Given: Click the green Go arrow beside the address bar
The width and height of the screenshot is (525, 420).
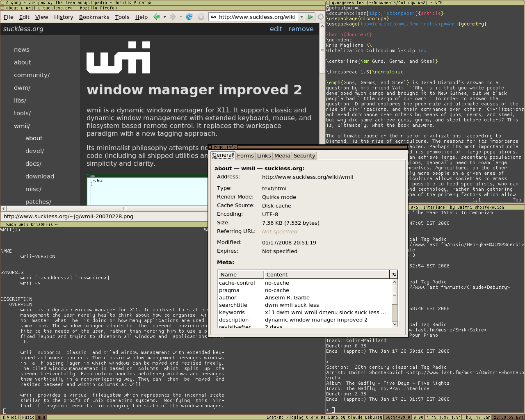Looking at the screenshot, I should (x=310, y=17).
